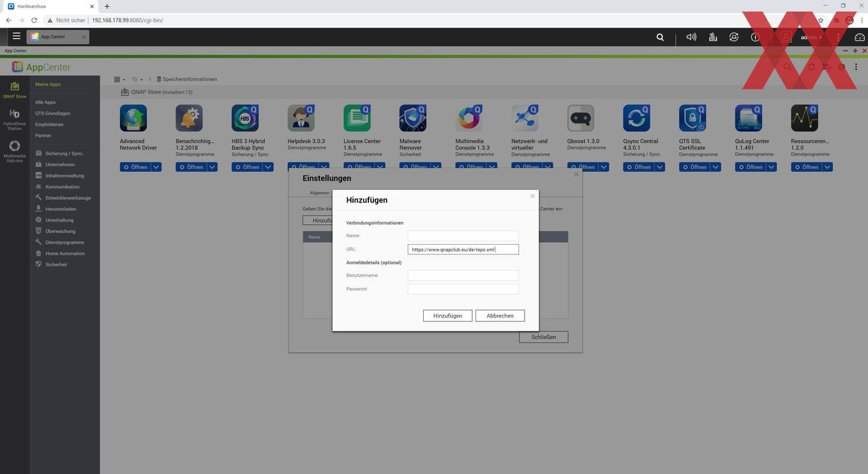Select Meine Apps in sidebar

[48, 84]
